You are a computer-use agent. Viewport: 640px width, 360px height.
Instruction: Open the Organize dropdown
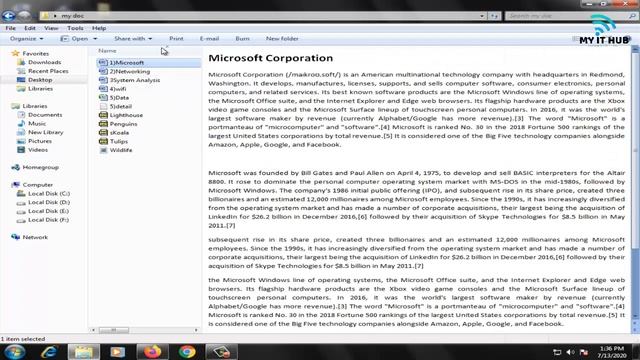pos(27,39)
